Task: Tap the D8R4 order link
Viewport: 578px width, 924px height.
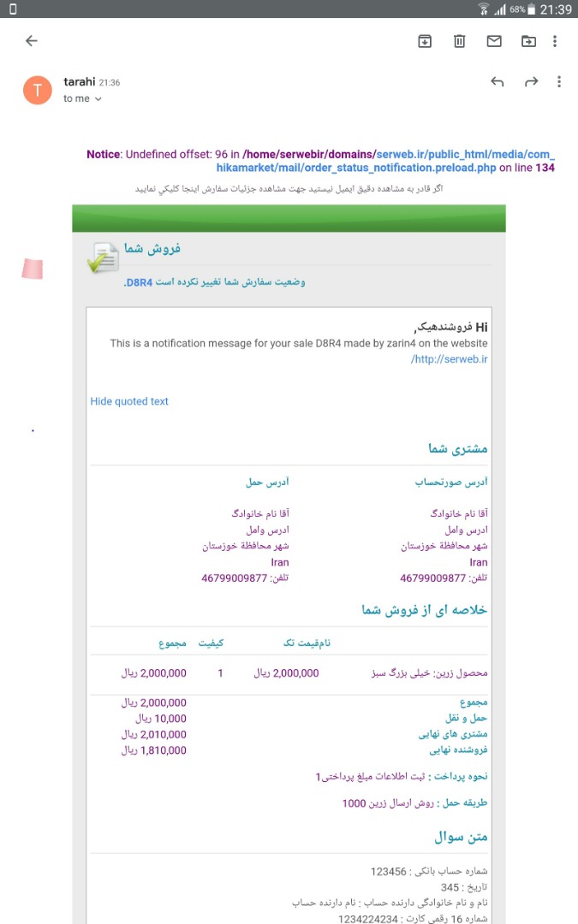Action: (x=136, y=281)
